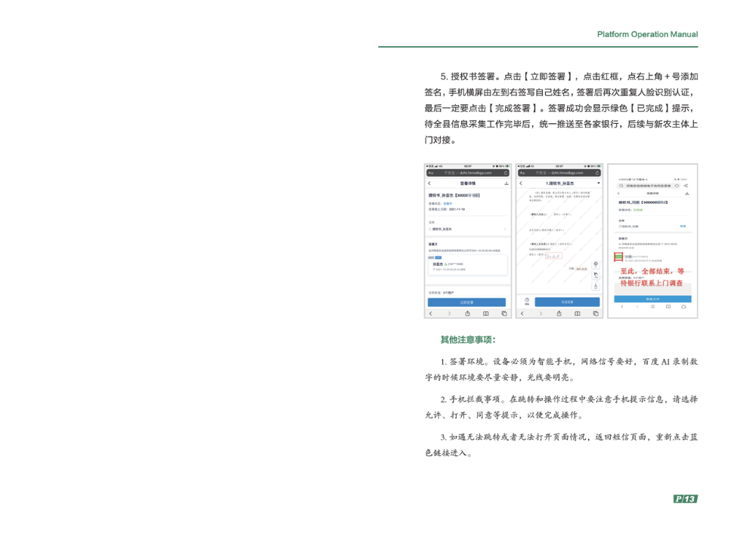Tap the top floating tool icon in second phone
Screen dimensions: 756x534
click(596, 264)
